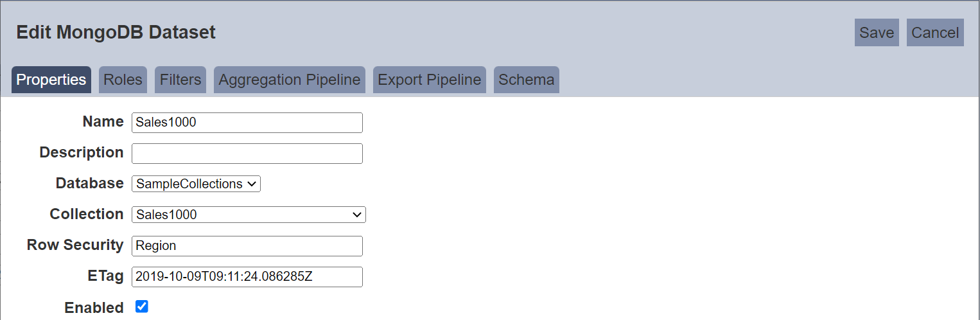Open the Roles tab
The height and width of the screenshot is (320, 980).
pyautogui.click(x=123, y=80)
